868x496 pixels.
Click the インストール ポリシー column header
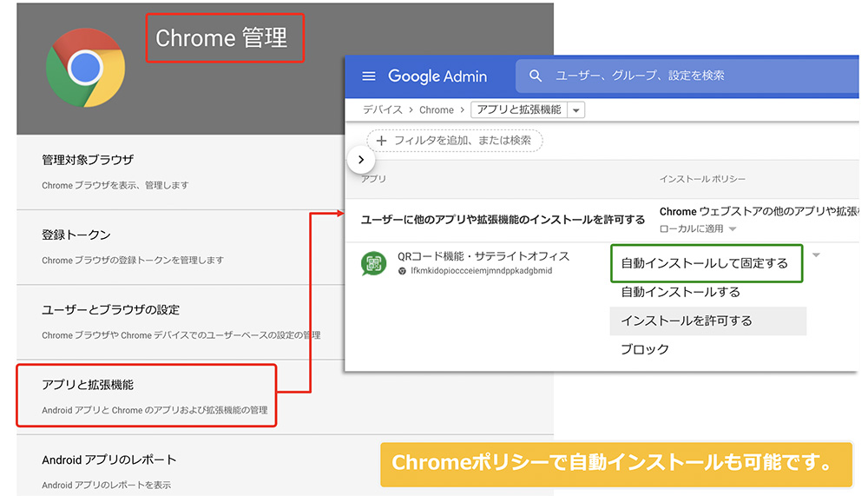coord(702,179)
